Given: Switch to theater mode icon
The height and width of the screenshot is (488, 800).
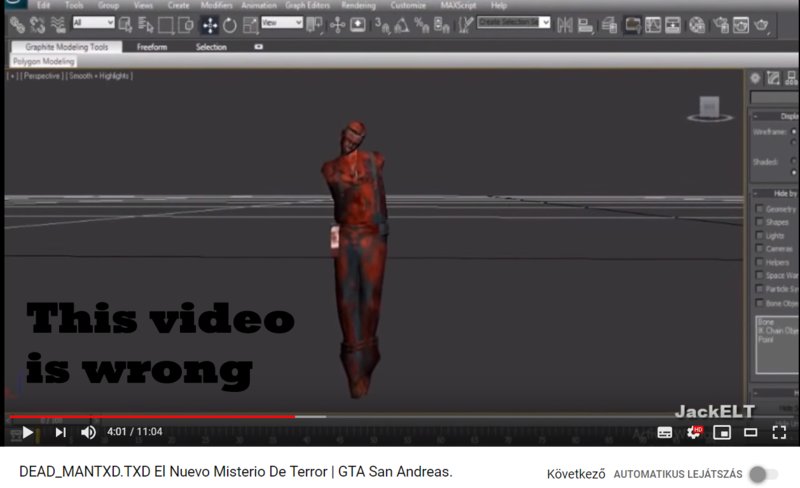Looking at the screenshot, I should click(751, 432).
